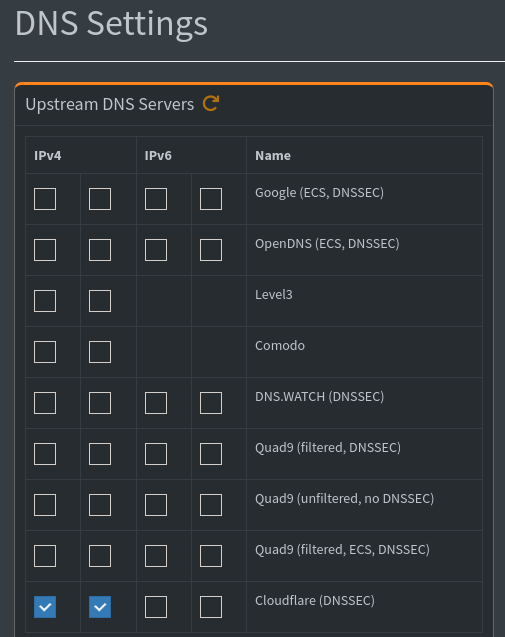Viewport: 505px width, 637px height.
Task: Check Google first IPv6 server box
Action: (156, 199)
